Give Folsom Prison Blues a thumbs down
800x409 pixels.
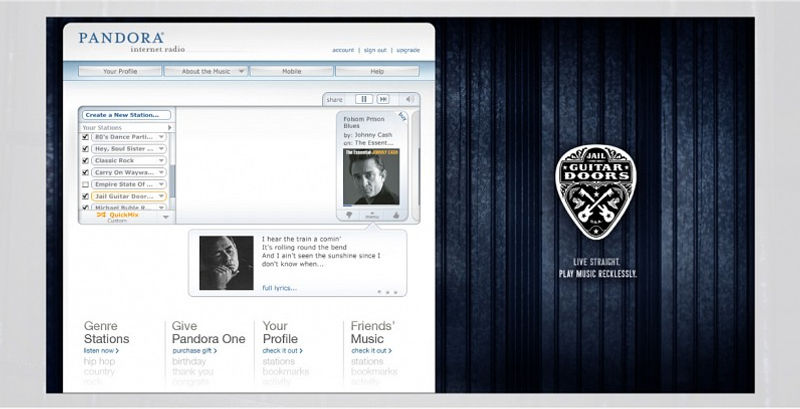(349, 216)
